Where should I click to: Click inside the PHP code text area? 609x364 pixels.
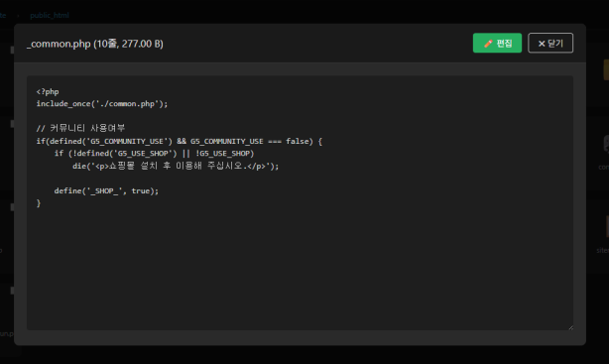[300, 202]
